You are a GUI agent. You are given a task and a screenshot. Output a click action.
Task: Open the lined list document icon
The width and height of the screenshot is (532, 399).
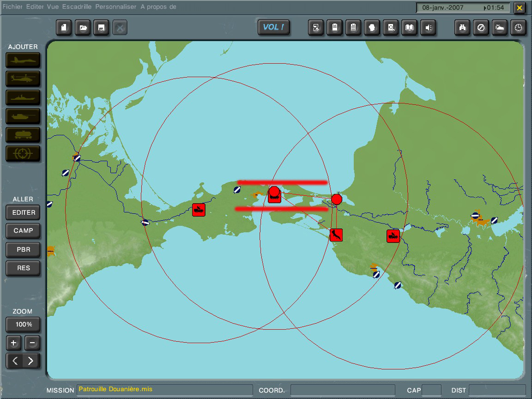pos(353,28)
